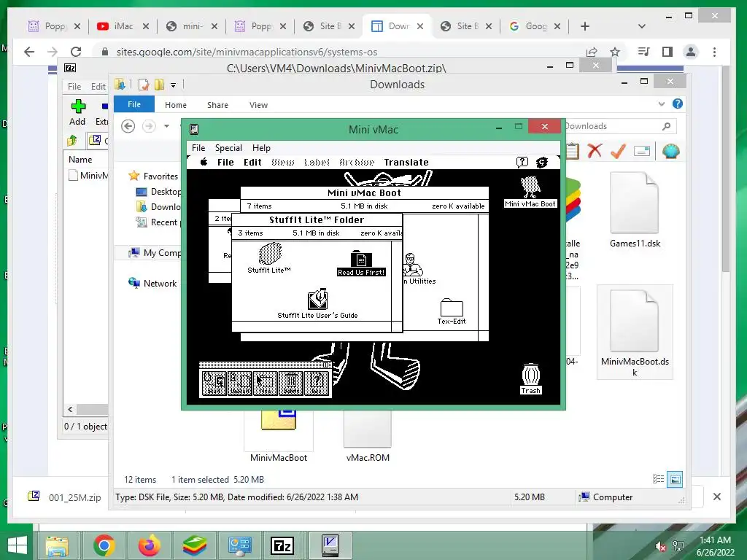Open the Mini vMac File menu
747x560 pixels.
point(198,147)
